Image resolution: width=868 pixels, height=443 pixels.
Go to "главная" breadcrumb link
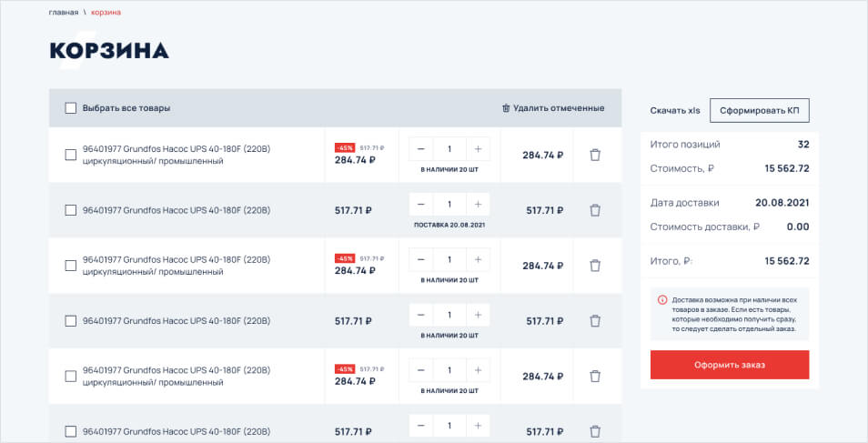[x=64, y=13]
